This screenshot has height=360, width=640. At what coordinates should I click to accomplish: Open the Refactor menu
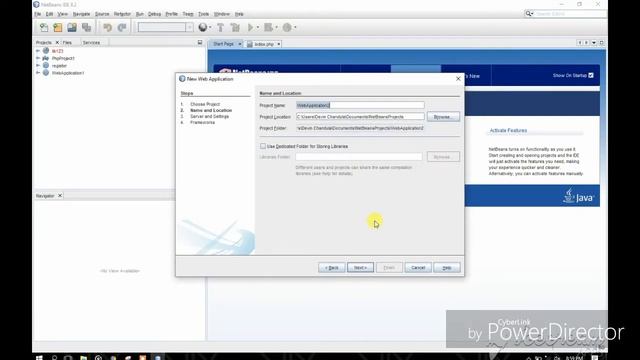(122, 14)
